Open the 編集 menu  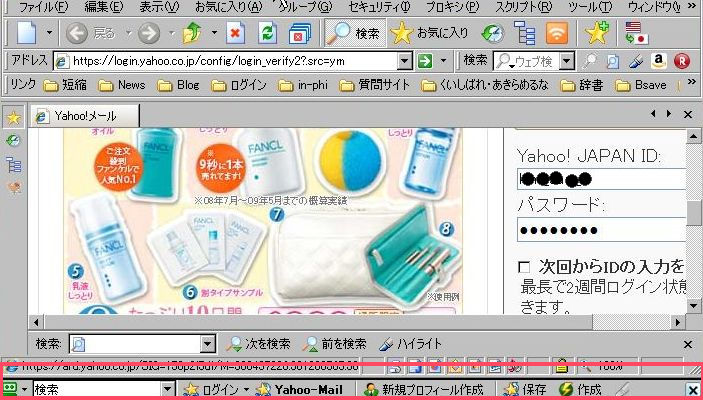[104, 7]
